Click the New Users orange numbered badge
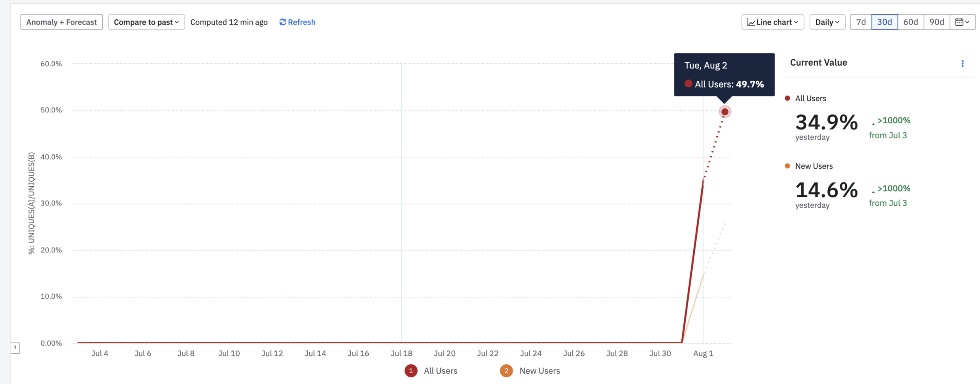980x384 pixels. point(506,371)
